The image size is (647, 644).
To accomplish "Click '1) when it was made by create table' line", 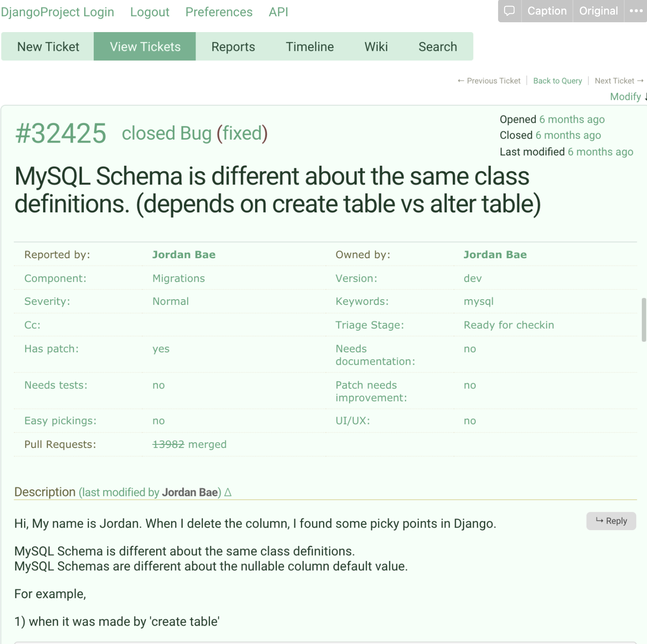I will click(x=117, y=622).
